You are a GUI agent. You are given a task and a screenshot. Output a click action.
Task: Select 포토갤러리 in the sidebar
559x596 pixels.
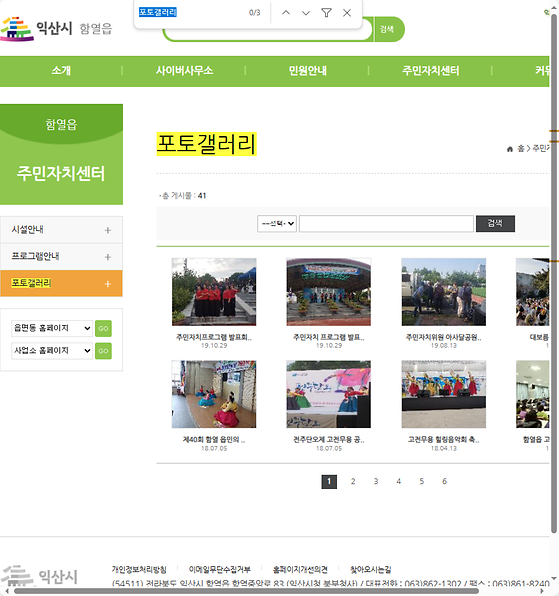[x=31, y=283]
